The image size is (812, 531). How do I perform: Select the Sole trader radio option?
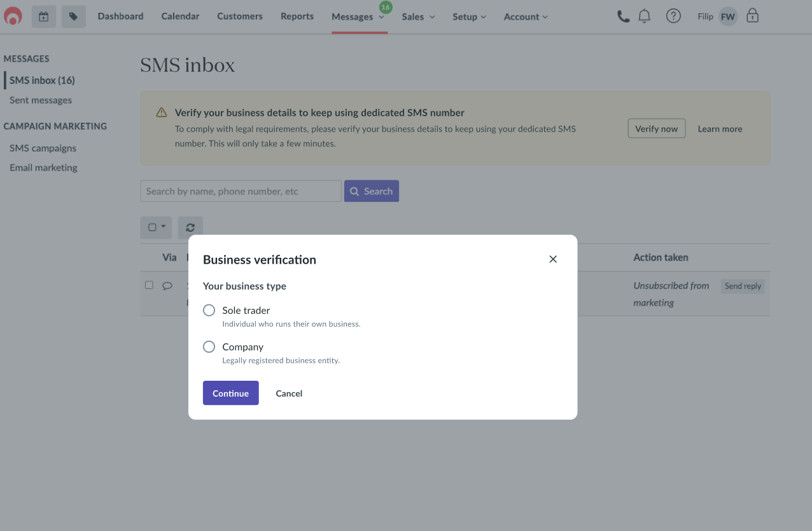point(209,310)
